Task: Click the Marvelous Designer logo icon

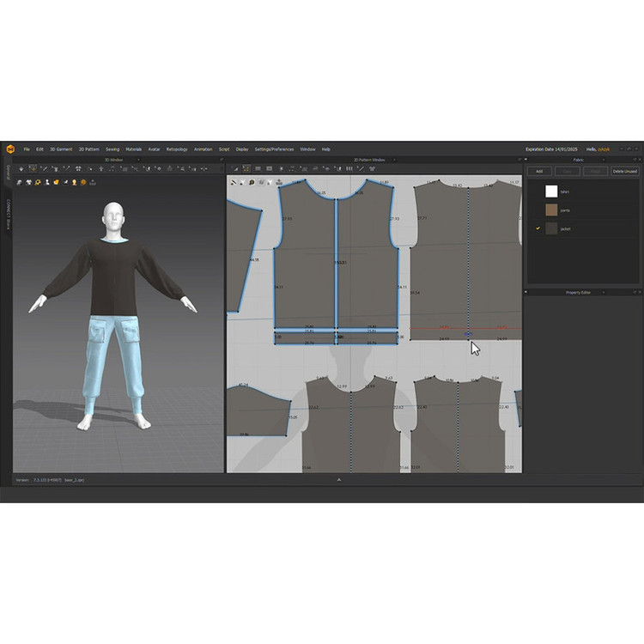Action: 9,149
